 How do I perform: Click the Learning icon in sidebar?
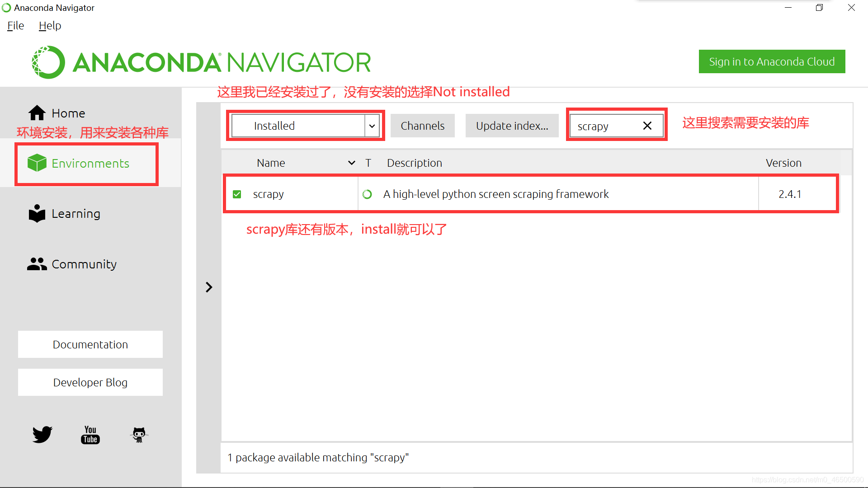click(37, 213)
